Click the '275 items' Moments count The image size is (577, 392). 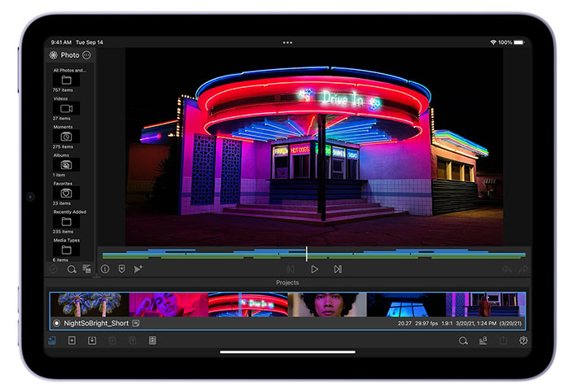click(63, 146)
